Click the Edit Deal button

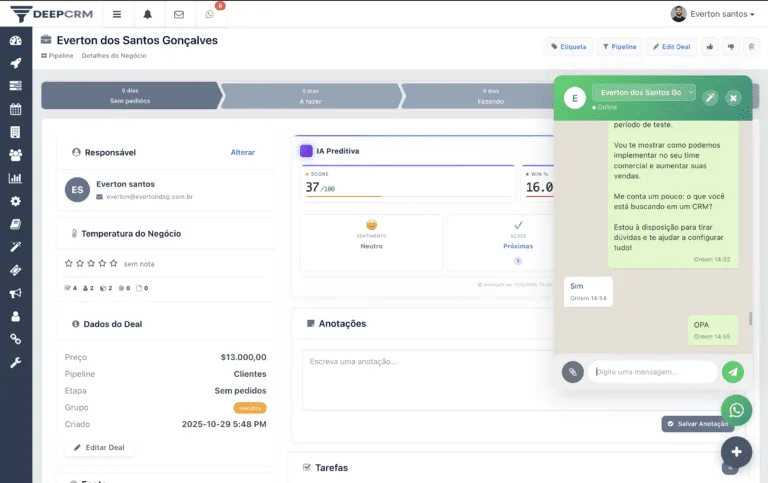point(672,47)
